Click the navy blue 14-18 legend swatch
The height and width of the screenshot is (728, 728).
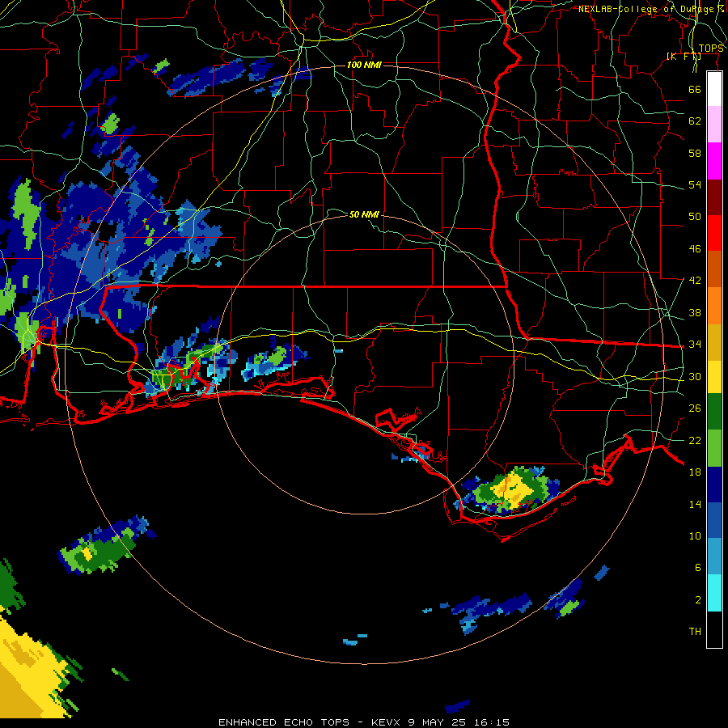click(714, 485)
